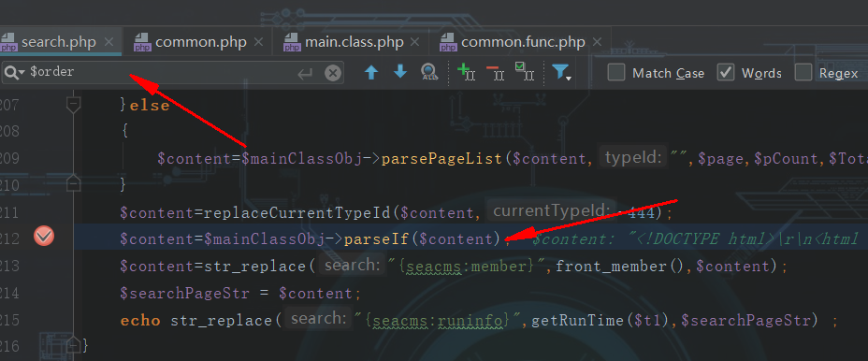Click the typeId parameter hint
Image resolution: width=868 pixels, height=361 pixels.
pyautogui.click(x=632, y=158)
